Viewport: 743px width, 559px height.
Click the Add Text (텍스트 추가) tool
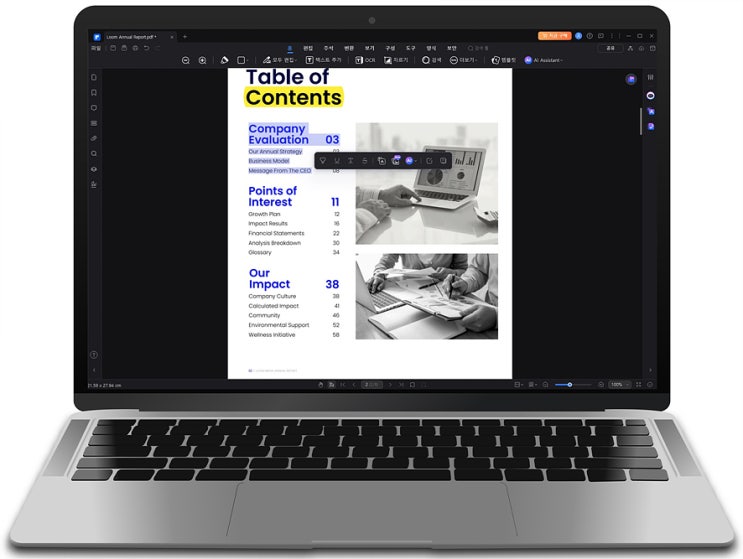click(324, 60)
